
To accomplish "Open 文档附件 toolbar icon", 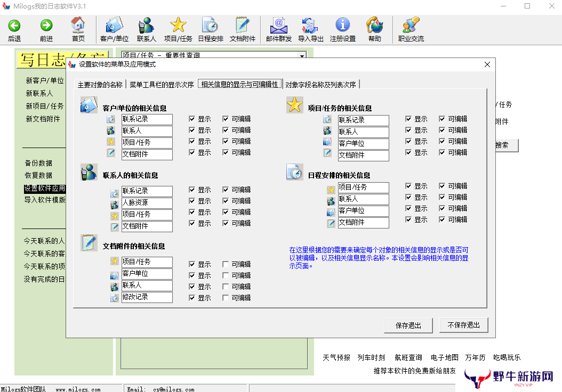I will [x=243, y=25].
